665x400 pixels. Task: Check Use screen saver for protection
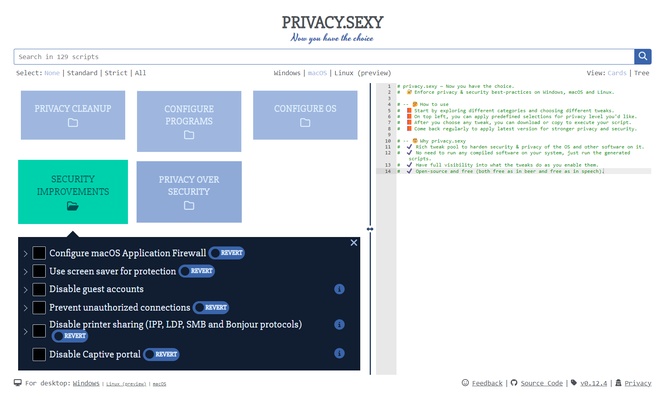(x=39, y=271)
